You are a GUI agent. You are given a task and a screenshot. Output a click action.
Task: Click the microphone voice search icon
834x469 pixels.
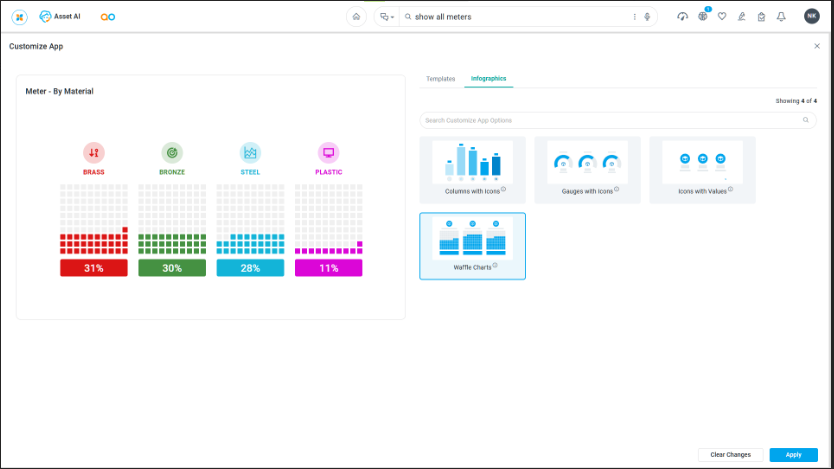point(647,17)
